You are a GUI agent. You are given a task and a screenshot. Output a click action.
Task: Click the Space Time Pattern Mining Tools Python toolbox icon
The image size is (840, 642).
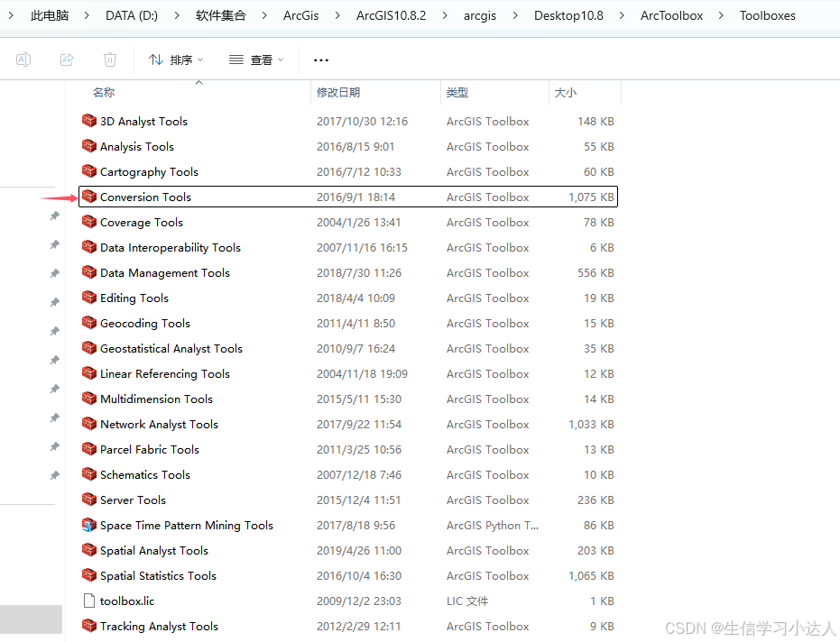click(89, 524)
